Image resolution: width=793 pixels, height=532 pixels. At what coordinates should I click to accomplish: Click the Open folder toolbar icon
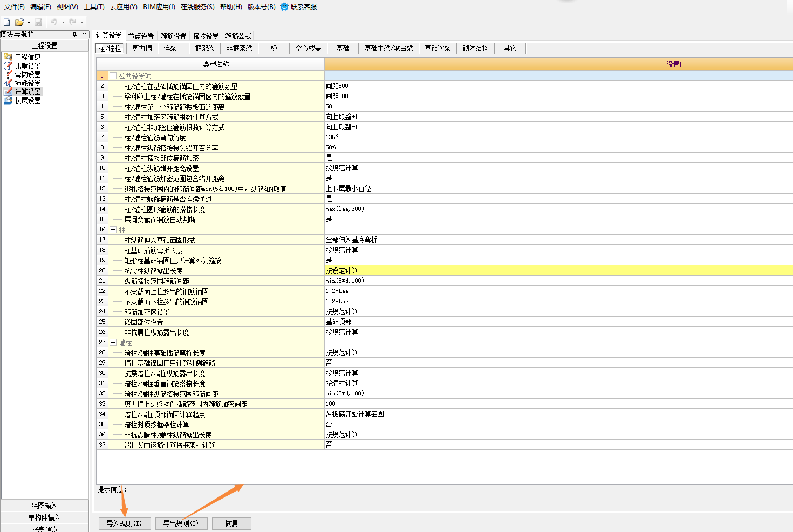pos(19,22)
